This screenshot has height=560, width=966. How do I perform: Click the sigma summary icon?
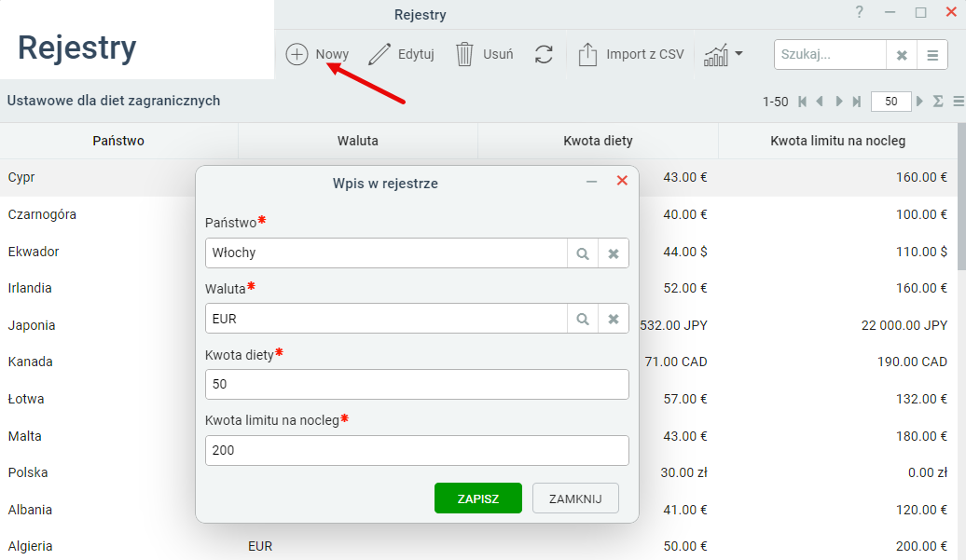point(938,101)
